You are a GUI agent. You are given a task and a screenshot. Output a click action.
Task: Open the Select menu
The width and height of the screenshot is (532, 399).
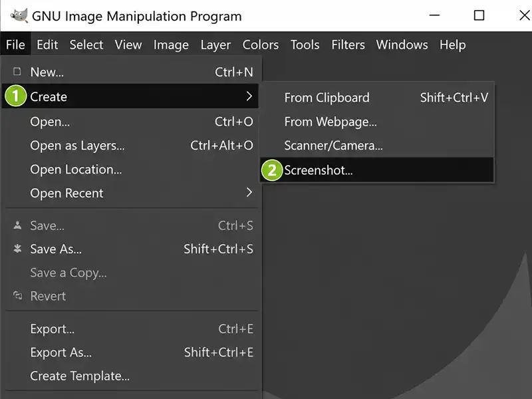pos(86,45)
